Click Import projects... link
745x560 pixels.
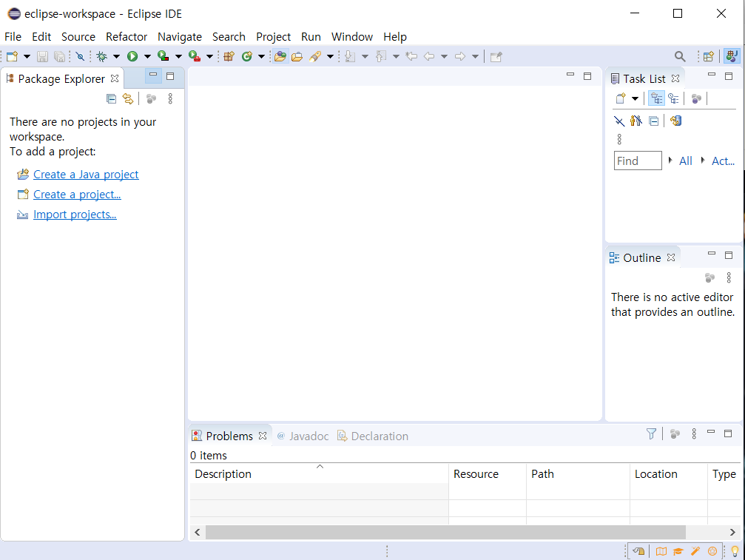[x=75, y=215]
